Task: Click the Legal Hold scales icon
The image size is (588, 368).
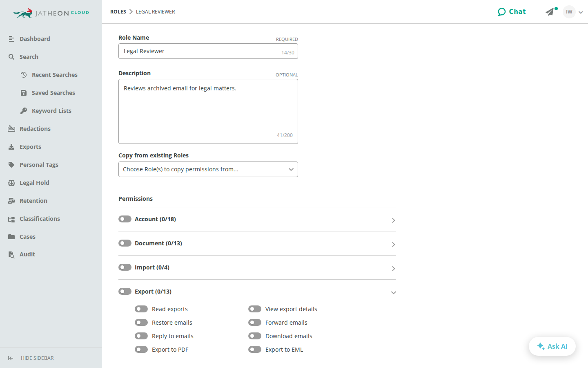Action: (11, 183)
